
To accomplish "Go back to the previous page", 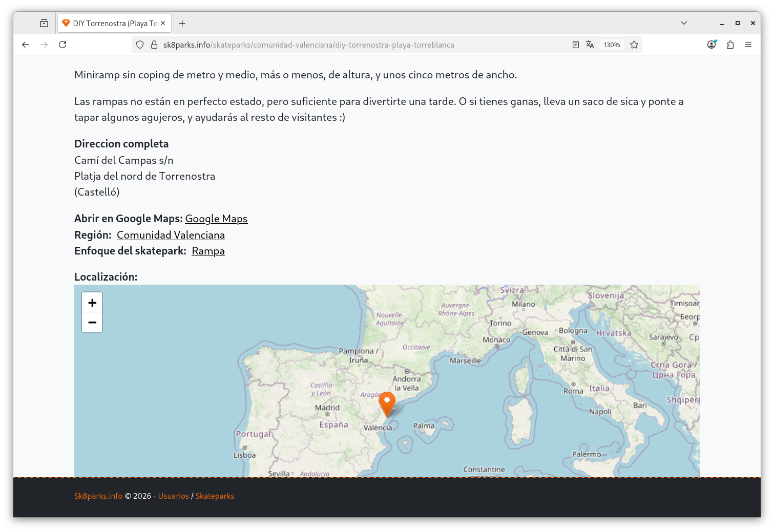I will pos(26,45).
